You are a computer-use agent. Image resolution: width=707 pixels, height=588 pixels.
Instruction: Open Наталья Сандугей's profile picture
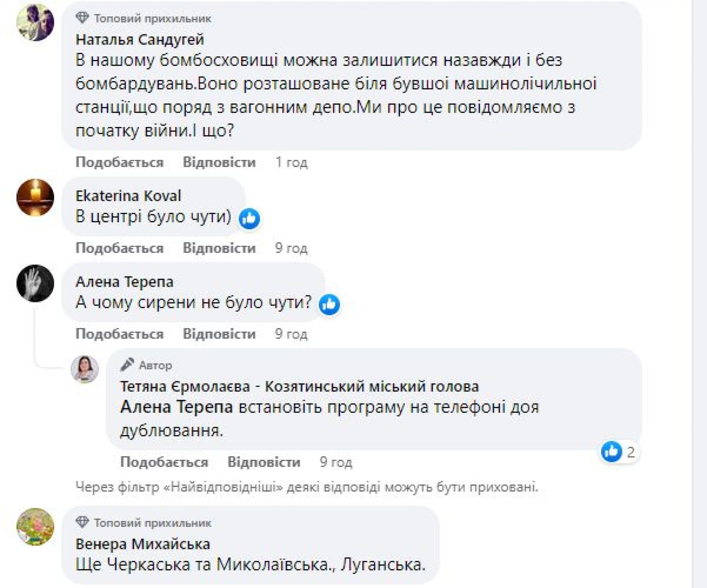[35, 22]
